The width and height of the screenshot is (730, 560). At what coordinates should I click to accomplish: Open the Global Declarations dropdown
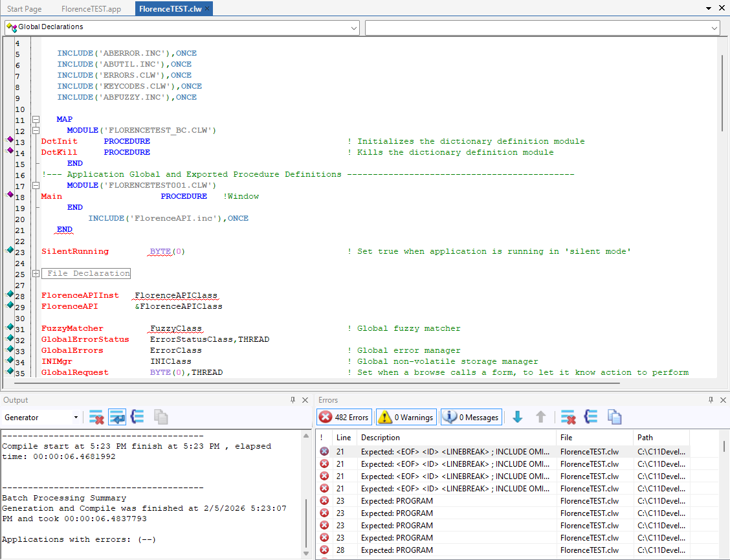[353, 28]
